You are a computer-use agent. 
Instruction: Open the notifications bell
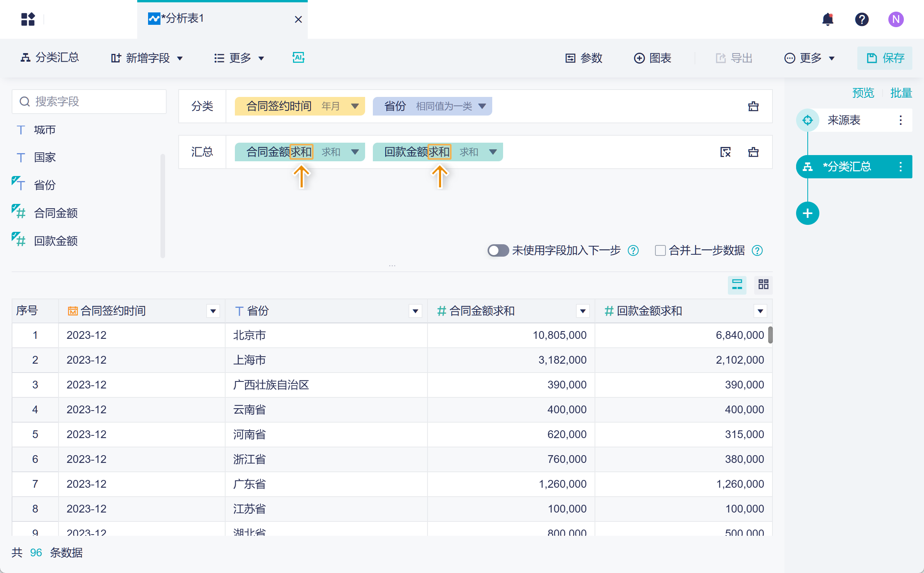click(827, 19)
